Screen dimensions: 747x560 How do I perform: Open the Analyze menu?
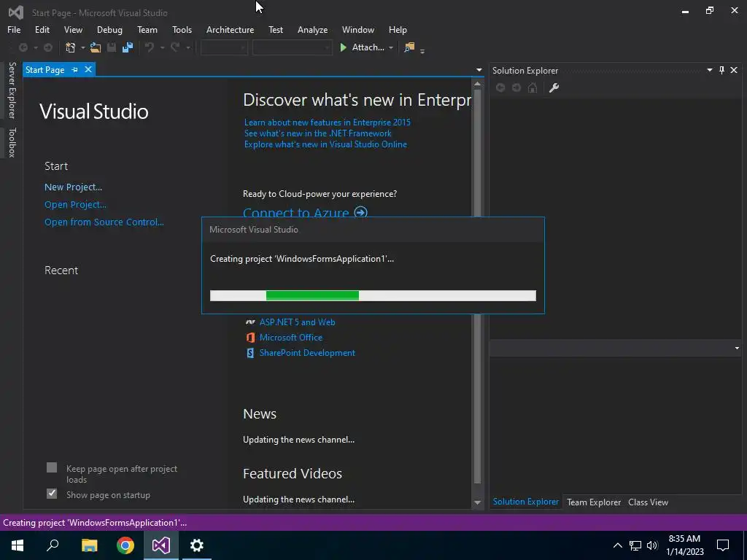(x=312, y=29)
